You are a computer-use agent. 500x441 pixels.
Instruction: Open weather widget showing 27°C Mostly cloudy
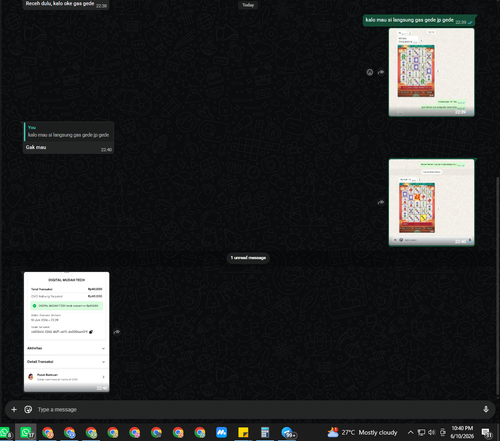click(x=363, y=432)
